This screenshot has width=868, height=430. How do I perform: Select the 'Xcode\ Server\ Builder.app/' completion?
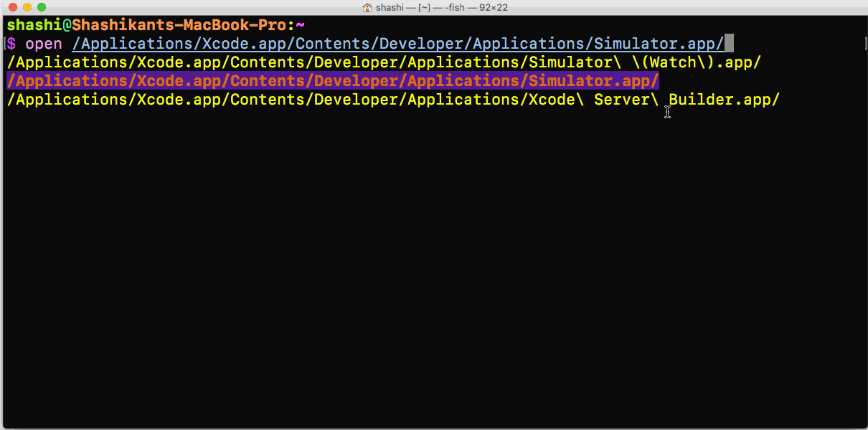point(393,99)
